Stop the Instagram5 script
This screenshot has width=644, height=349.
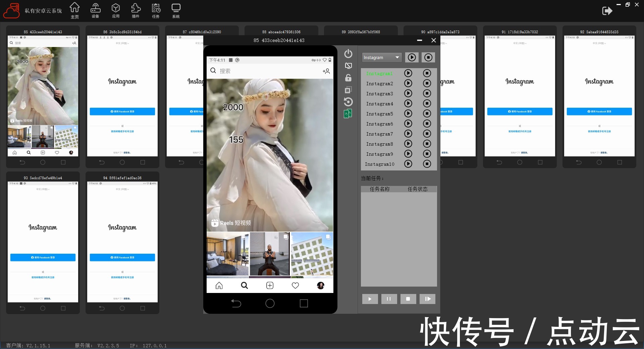tap(427, 113)
